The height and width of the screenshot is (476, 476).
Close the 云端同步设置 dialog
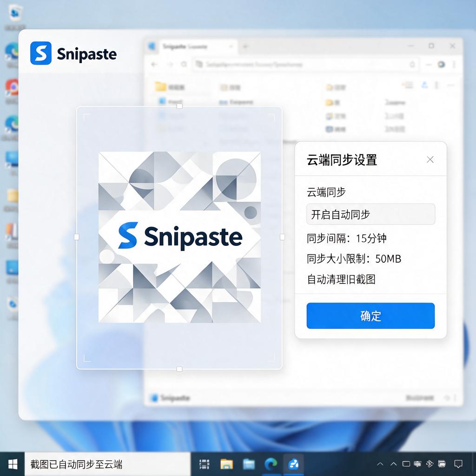[x=430, y=160]
